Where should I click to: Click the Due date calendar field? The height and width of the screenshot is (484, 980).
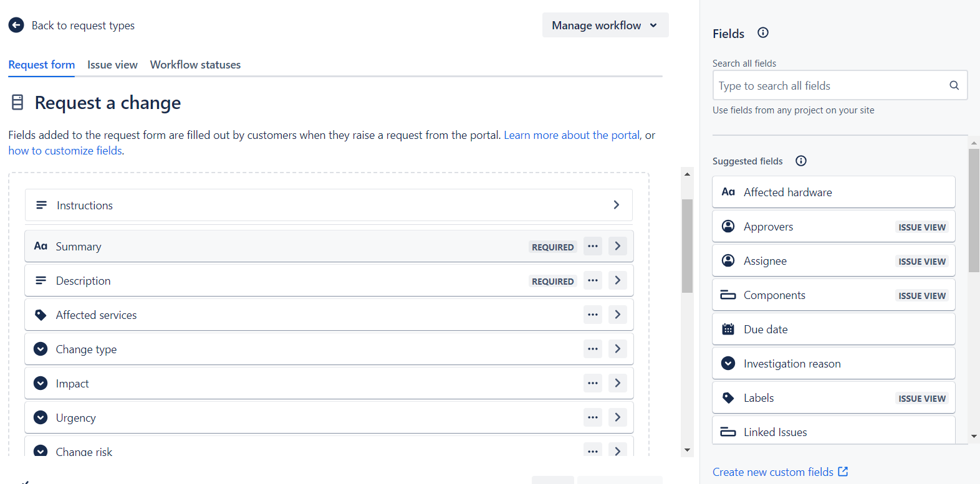click(x=833, y=329)
